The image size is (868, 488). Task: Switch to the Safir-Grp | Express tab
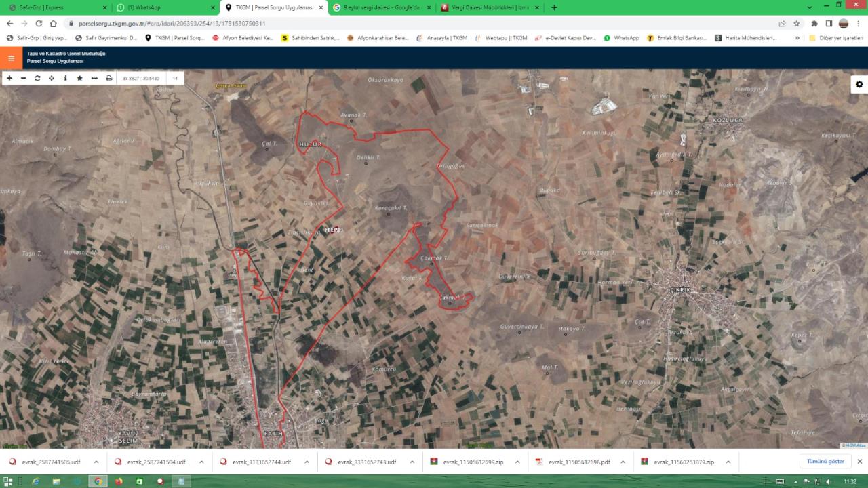point(56,7)
